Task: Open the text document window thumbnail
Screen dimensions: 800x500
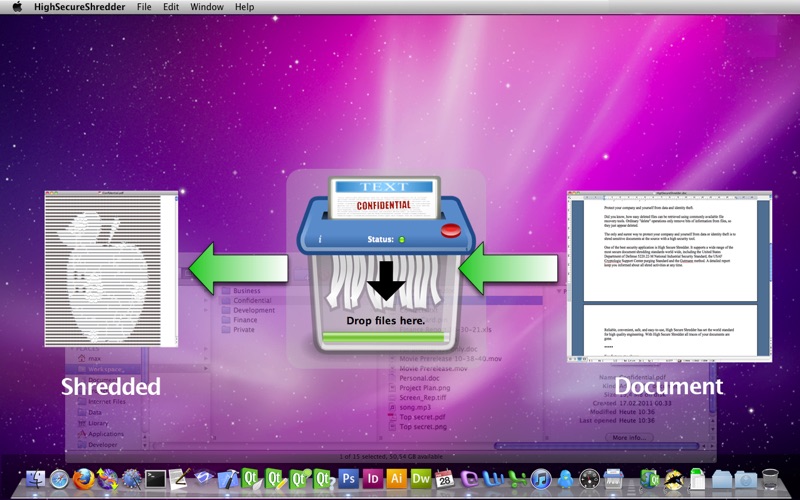Action: click(x=669, y=277)
